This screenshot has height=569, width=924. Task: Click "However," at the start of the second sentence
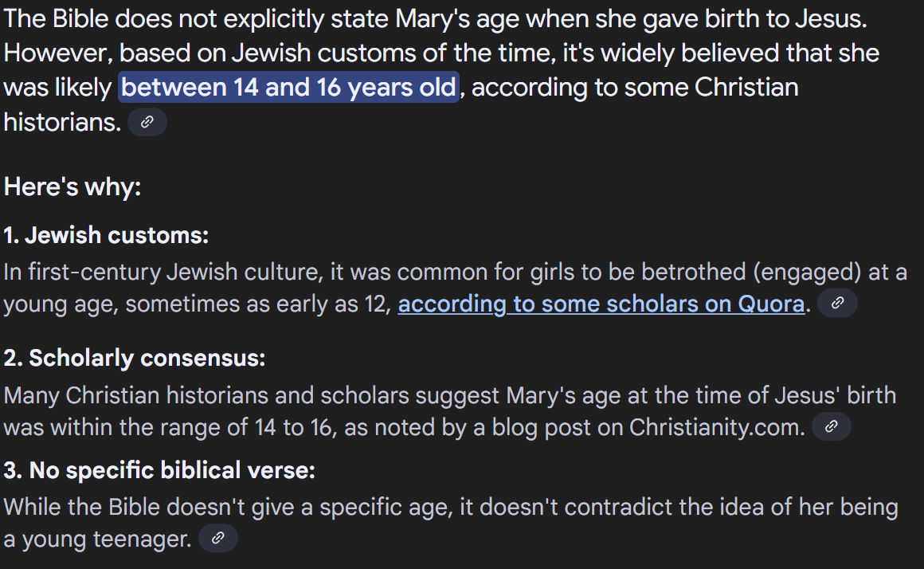[x=58, y=53]
